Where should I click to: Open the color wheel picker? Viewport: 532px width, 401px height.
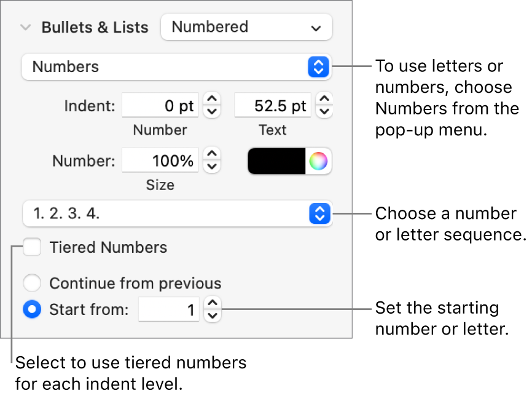pos(318,161)
